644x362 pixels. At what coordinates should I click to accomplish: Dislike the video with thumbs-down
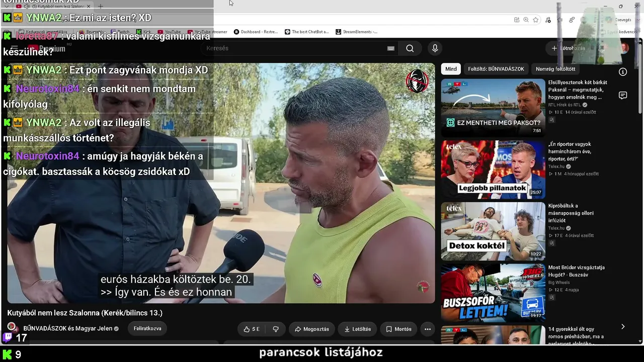[x=276, y=329]
